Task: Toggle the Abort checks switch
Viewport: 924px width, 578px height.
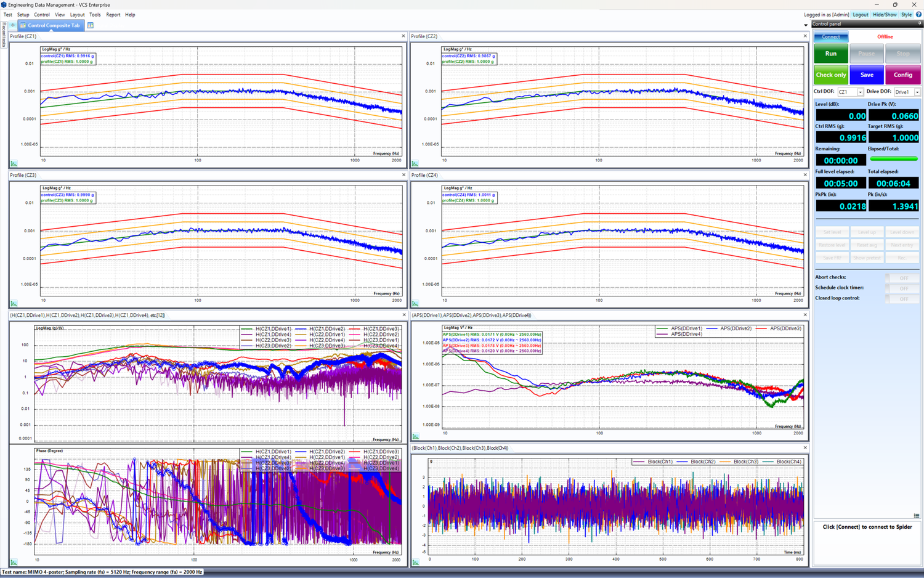Action: click(x=903, y=278)
